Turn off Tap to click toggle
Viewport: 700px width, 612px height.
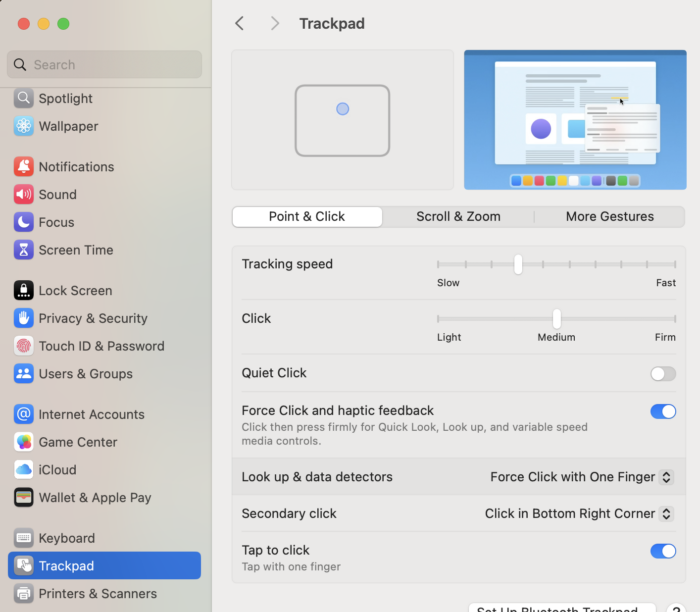point(662,551)
